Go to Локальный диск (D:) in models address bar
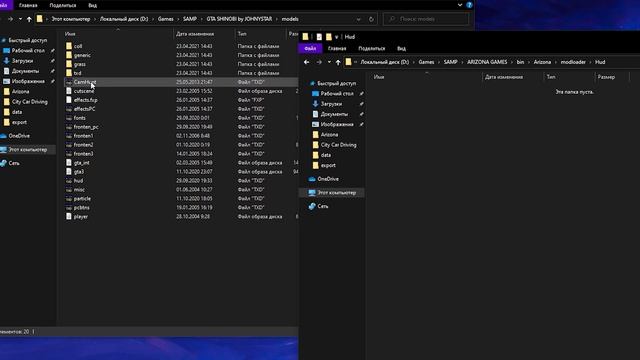Viewport: 640px width, 360px height. (x=124, y=19)
